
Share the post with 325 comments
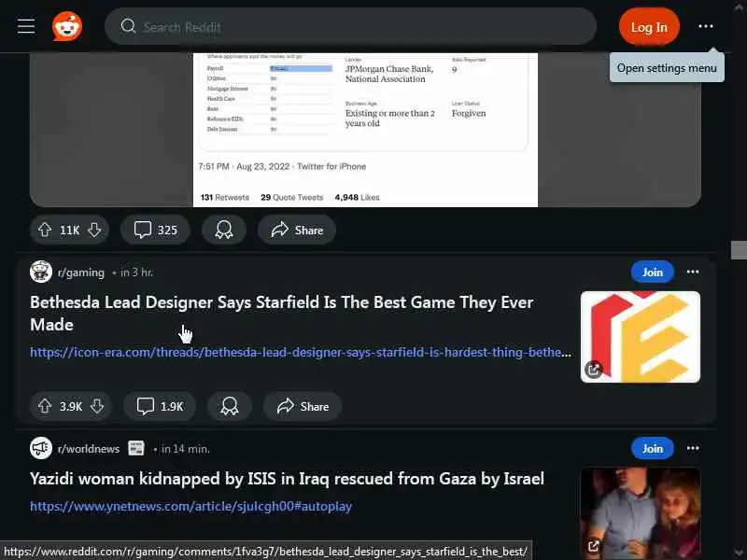(297, 230)
